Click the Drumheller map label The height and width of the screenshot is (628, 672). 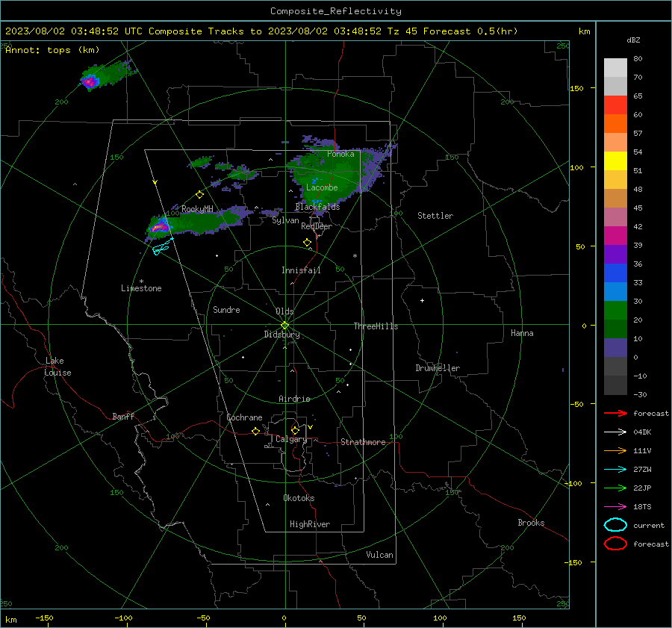438,368
